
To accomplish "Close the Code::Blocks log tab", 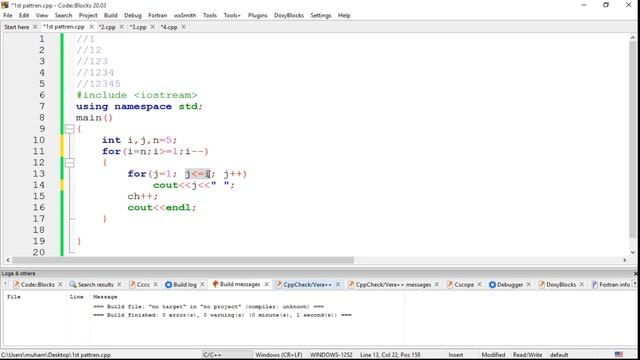I will [x=60, y=284].
